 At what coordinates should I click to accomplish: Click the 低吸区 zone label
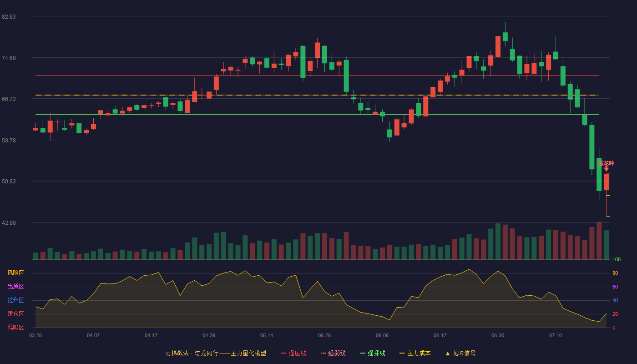pyautogui.click(x=15, y=327)
